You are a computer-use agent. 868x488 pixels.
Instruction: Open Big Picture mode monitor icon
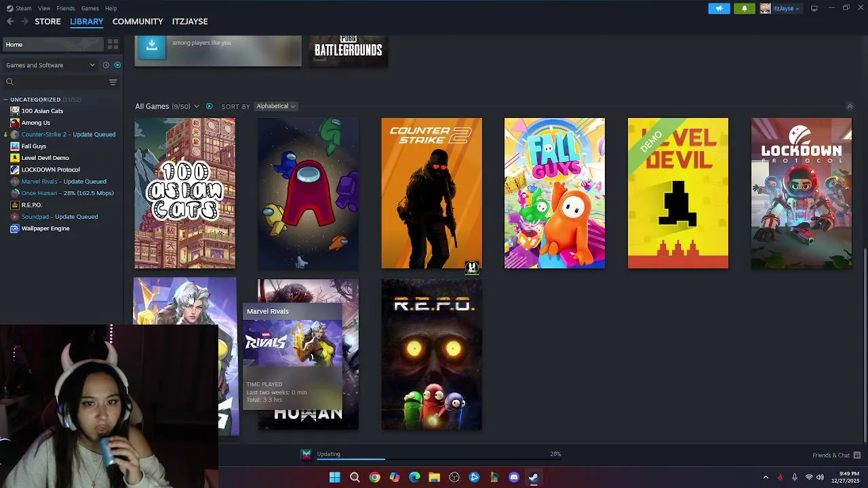[814, 8]
